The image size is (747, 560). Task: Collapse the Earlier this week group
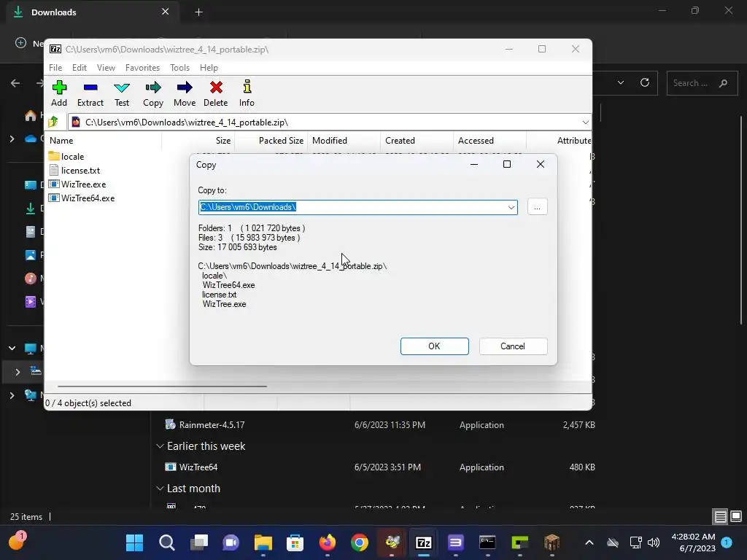click(160, 446)
